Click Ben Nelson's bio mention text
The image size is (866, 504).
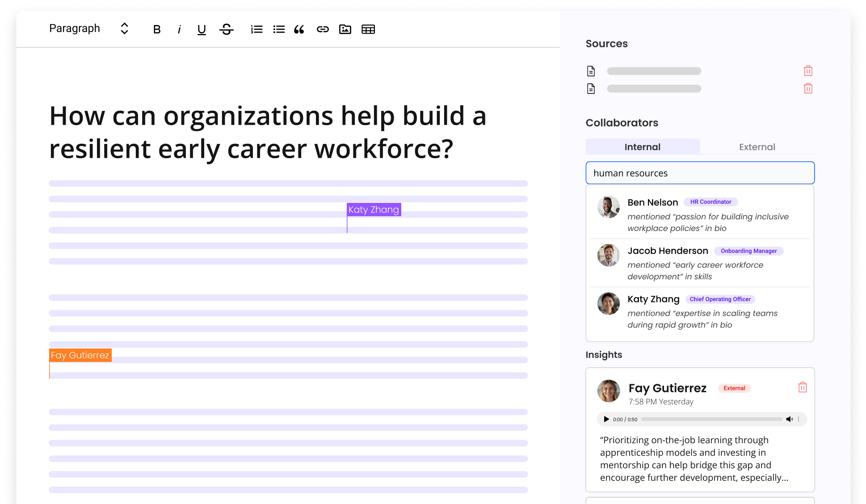(x=708, y=223)
